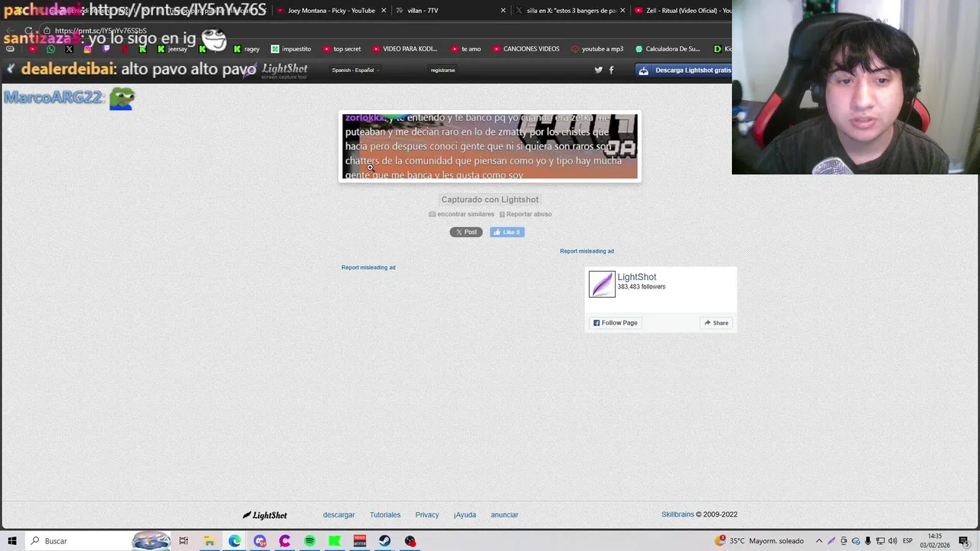Click encontrar similares link
Viewport: 980px width, 551px height.
(461, 214)
